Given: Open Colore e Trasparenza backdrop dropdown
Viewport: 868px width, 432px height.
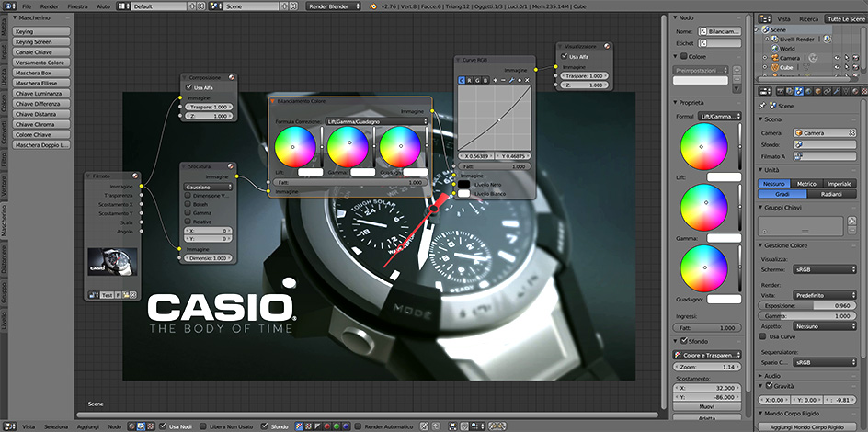Looking at the screenshot, I should (707, 355).
